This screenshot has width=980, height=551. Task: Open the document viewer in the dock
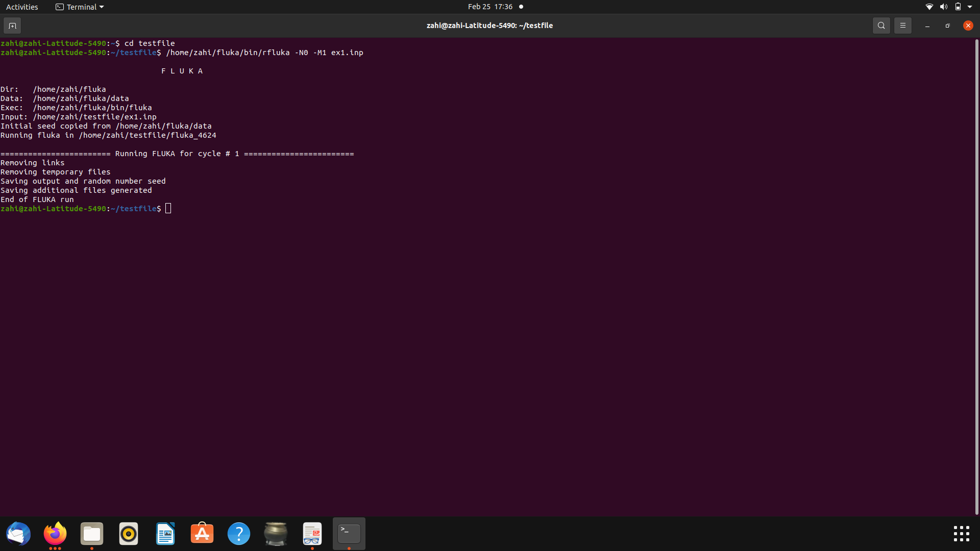coord(312,534)
